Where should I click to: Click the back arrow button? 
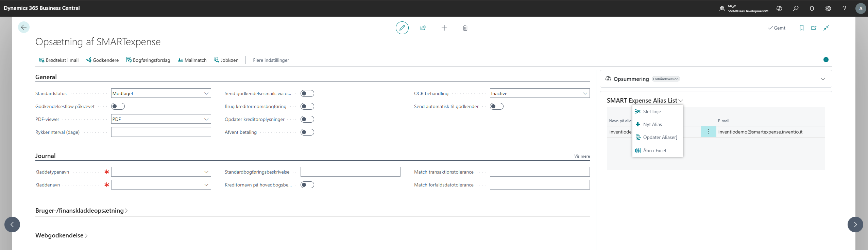tap(24, 27)
